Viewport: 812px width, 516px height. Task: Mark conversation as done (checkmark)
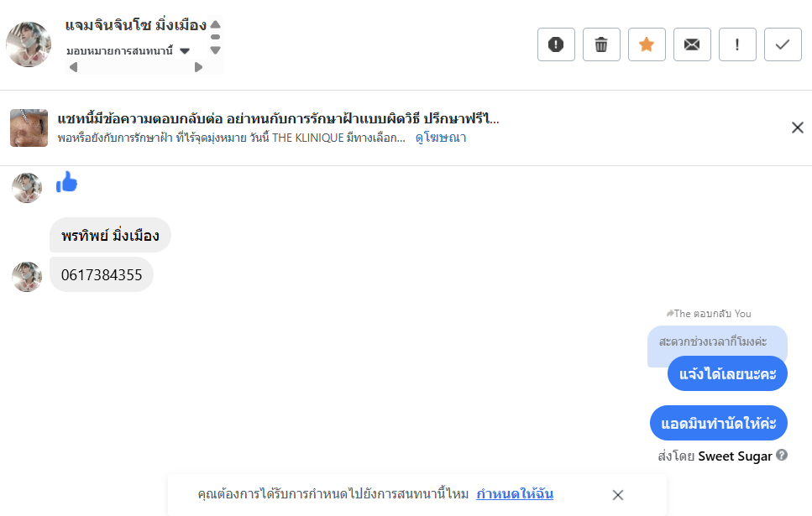coord(783,44)
